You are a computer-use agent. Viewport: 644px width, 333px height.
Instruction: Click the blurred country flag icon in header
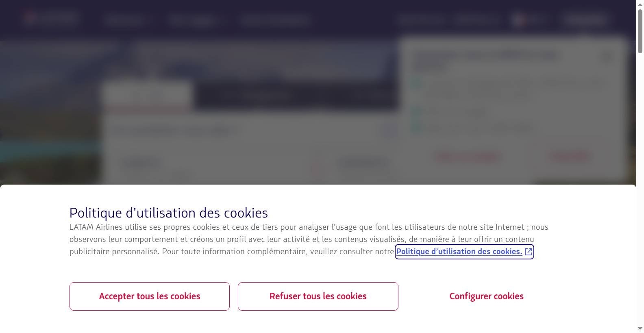[x=518, y=20]
